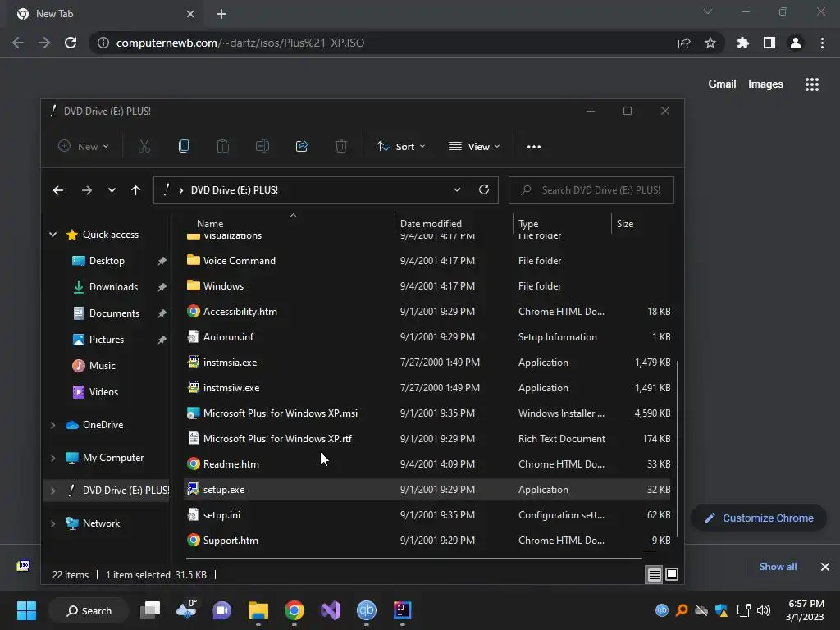Click the Cut scissors icon in Explorer toolbar

[x=144, y=146]
